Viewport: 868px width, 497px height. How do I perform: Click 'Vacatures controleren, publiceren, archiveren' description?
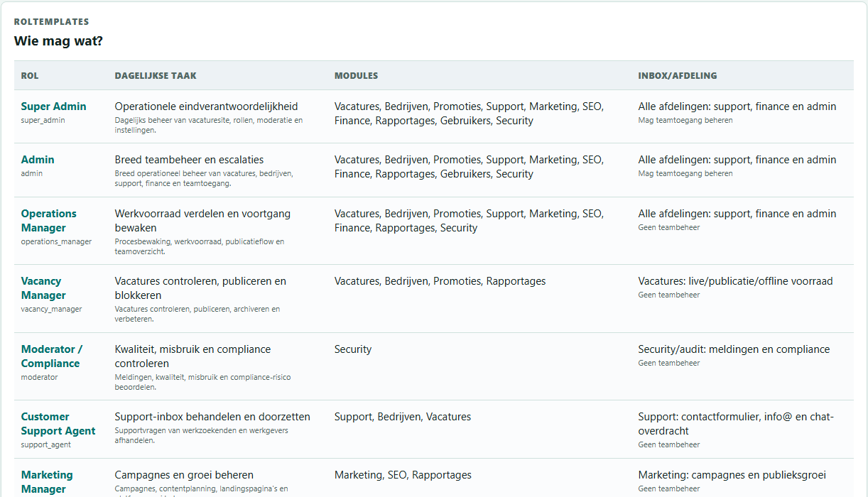click(197, 314)
